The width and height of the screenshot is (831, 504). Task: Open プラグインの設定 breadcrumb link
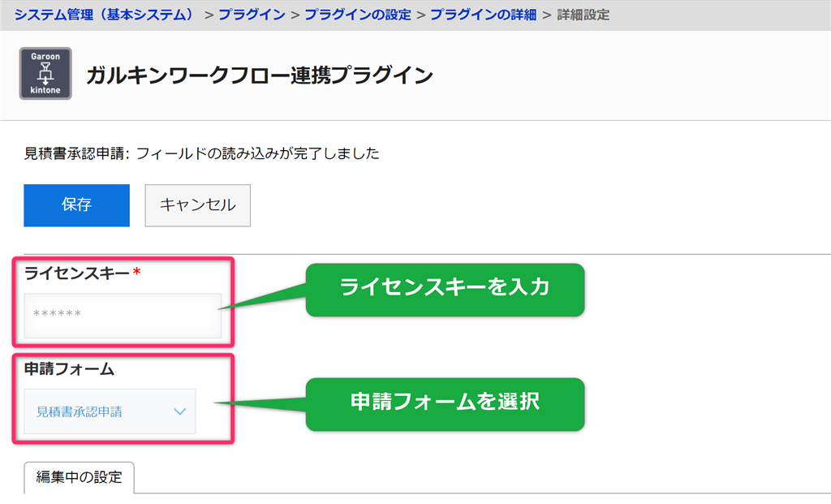(x=358, y=15)
